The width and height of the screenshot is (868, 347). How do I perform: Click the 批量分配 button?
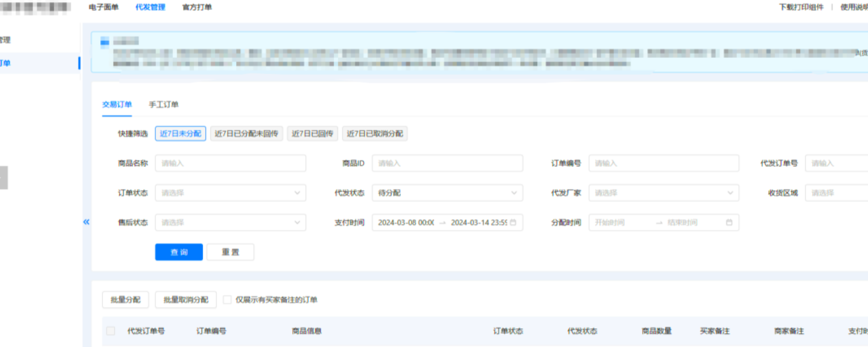pyautogui.click(x=125, y=300)
